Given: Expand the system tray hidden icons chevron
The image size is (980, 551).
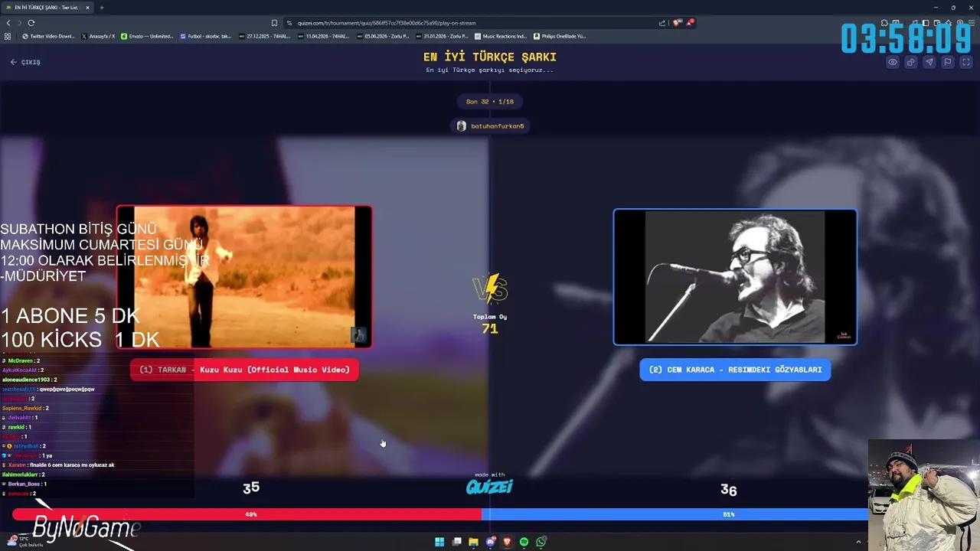Looking at the screenshot, I should point(858,542).
